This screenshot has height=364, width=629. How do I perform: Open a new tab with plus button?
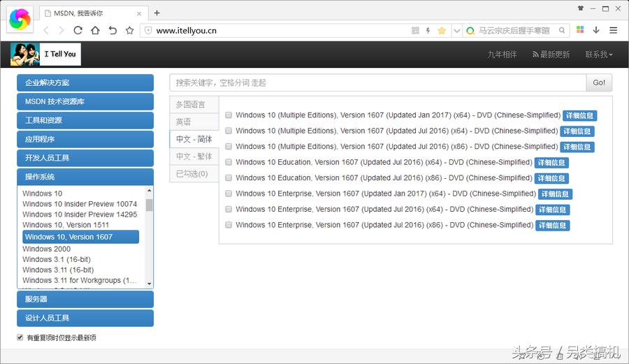coord(157,13)
